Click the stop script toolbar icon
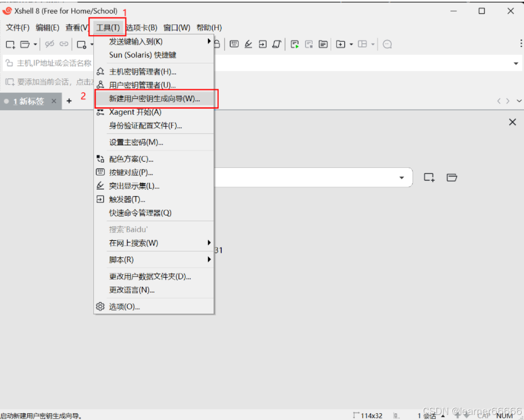524x420 pixels. pos(309,44)
